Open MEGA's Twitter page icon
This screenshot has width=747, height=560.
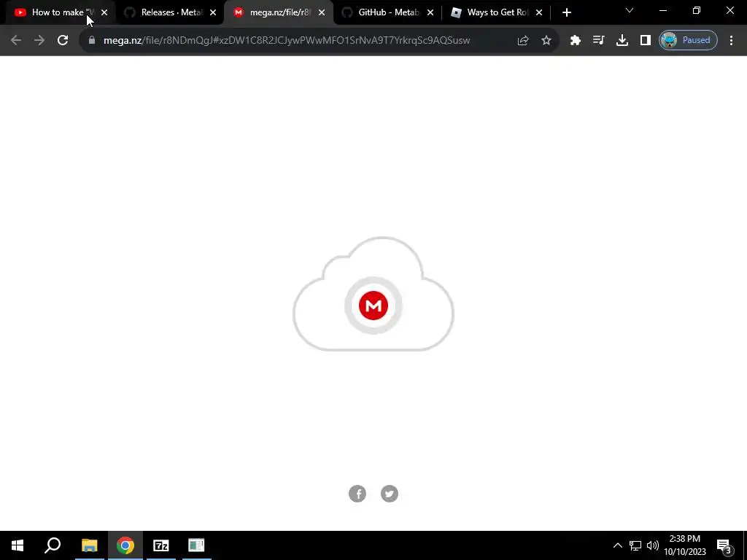pyautogui.click(x=390, y=494)
